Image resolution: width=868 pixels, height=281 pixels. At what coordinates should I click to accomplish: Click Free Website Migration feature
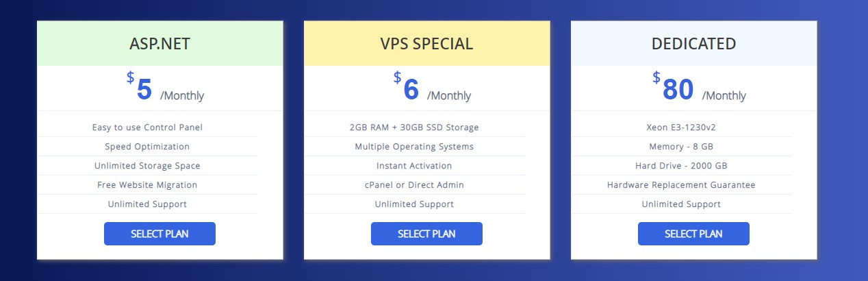click(x=147, y=185)
